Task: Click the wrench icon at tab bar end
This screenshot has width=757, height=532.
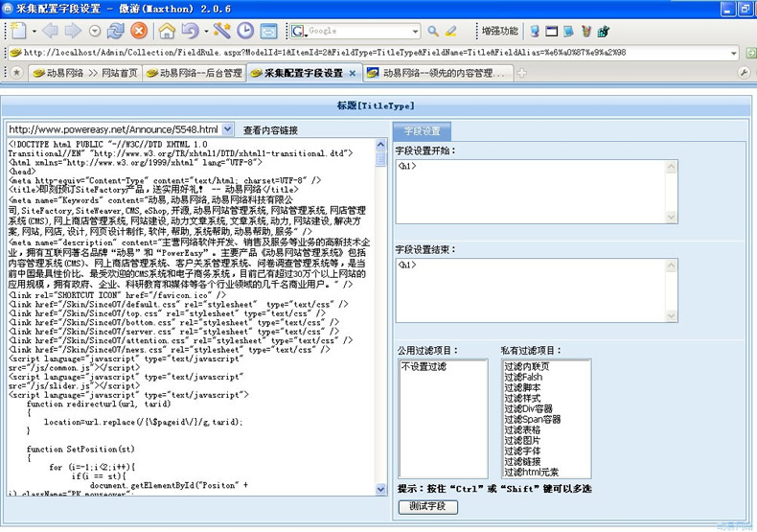Action: click(x=744, y=73)
